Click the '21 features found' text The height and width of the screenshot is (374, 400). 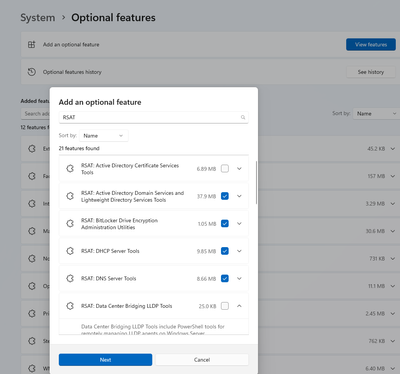click(x=79, y=148)
